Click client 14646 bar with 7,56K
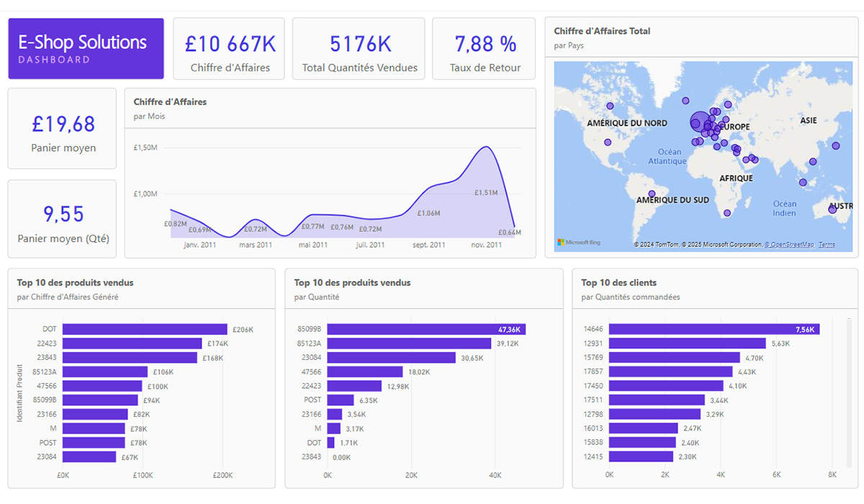The height and width of the screenshot is (504, 864). (x=714, y=329)
